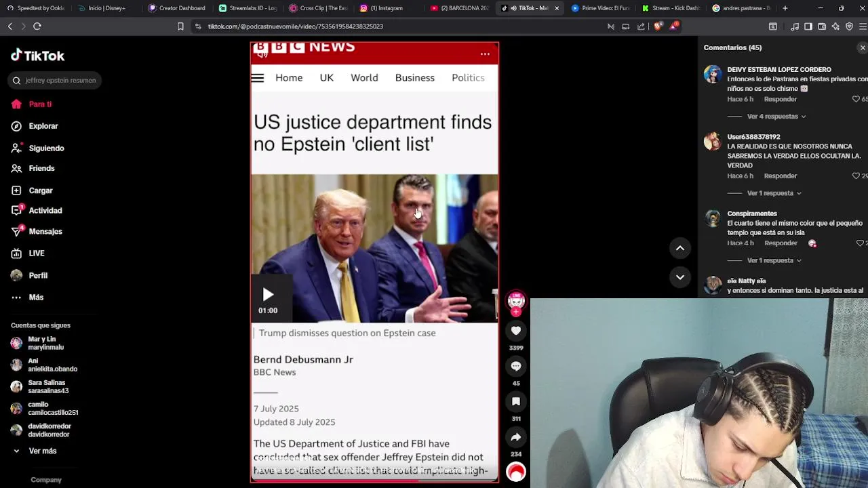Open Más options menu
Viewport: 868px width, 488px height.
[27, 298]
